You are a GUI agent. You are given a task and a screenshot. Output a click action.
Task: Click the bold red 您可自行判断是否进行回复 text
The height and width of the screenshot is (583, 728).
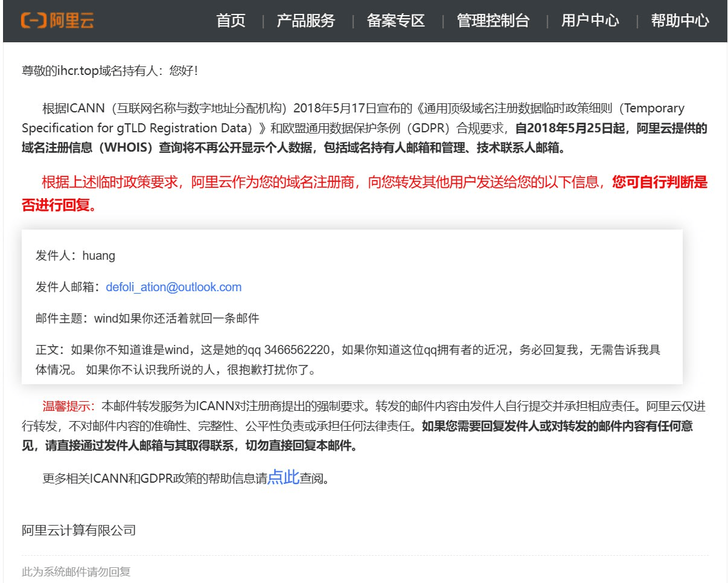coord(659,182)
